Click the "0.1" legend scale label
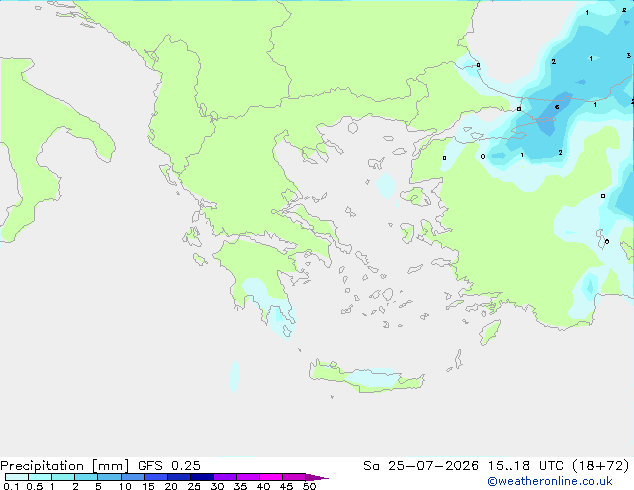Viewport: 634px width, 490px height. [x=11, y=486]
